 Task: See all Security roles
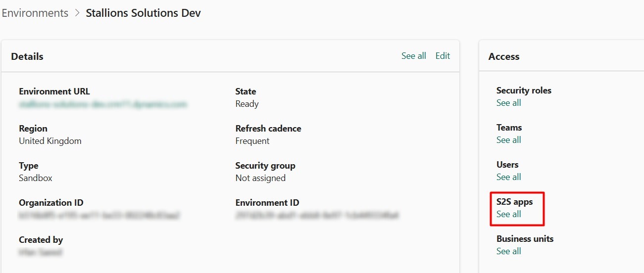tap(508, 103)
